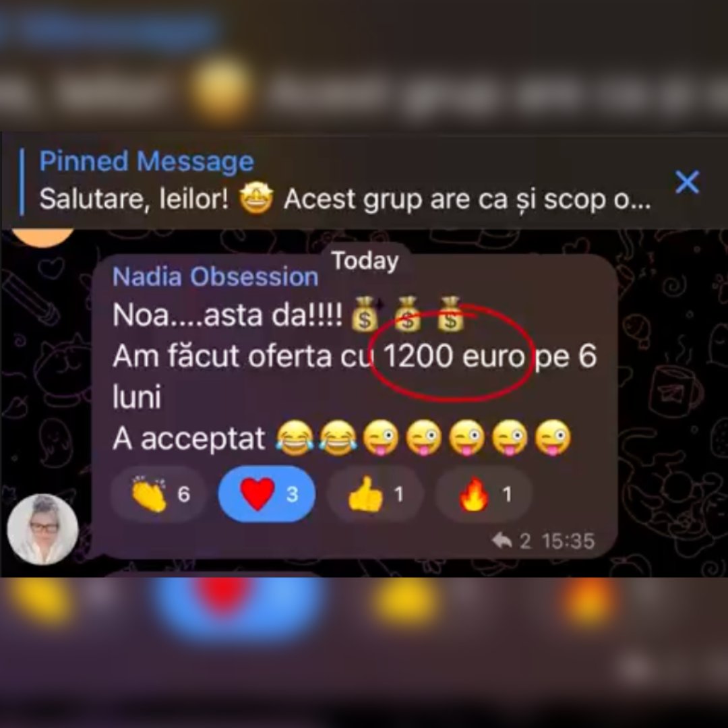
Task: Open the sender's profile photo avatar
Action: tap(42, 529)
